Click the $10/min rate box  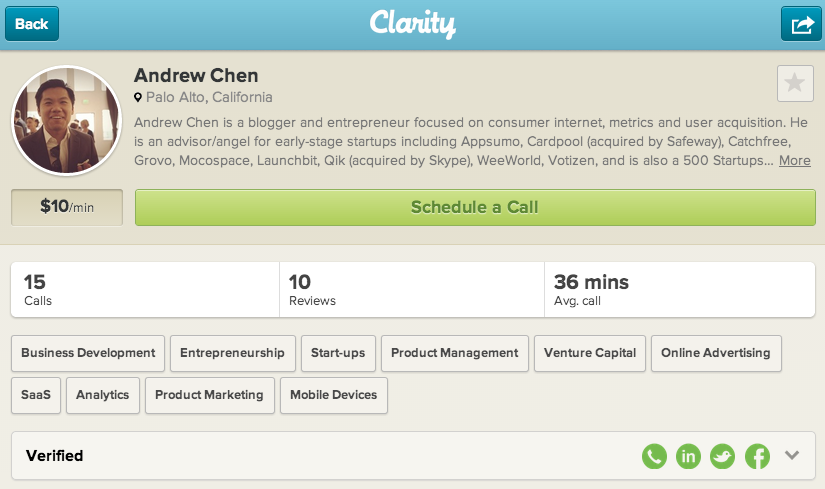coord(67,207)
